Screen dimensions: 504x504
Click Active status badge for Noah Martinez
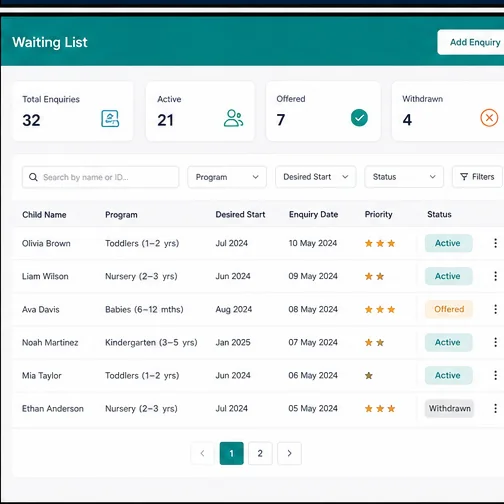(449, 342)
